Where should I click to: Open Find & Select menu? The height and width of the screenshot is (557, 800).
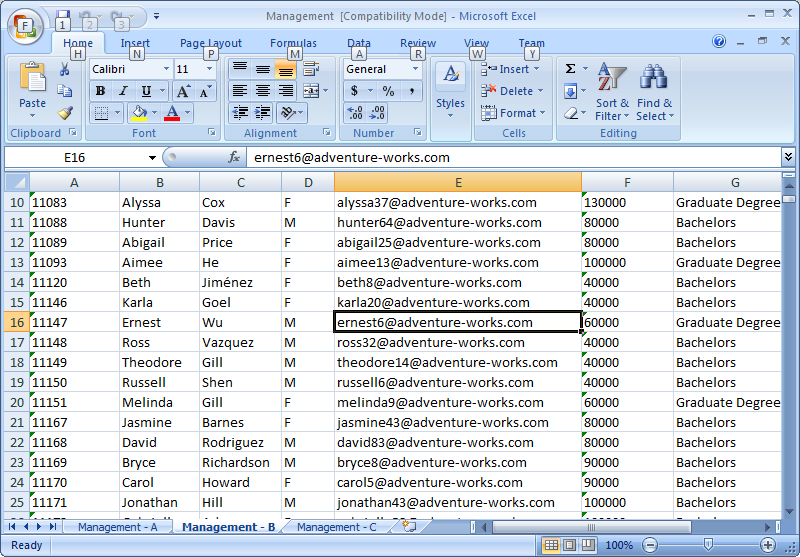coord(655,92)
